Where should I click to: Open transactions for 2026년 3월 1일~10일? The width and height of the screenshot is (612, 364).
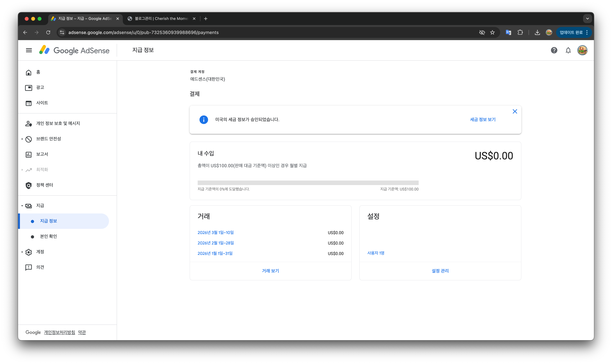pos(216,233)
